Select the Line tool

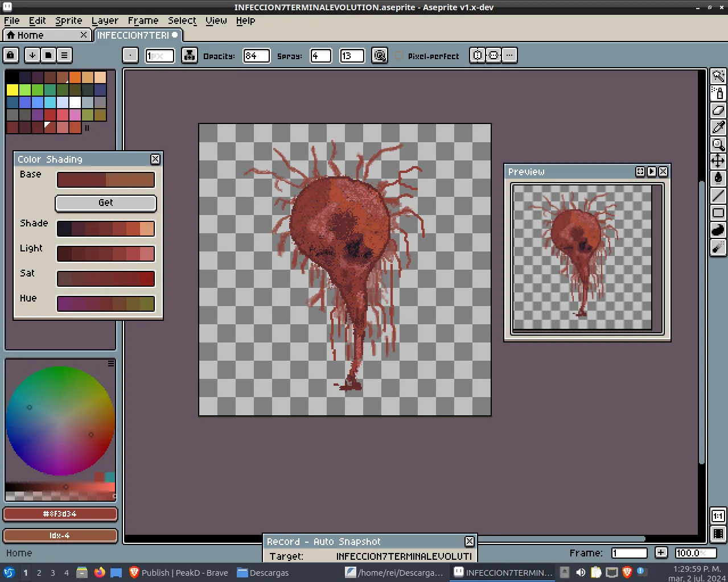click(x=718, y=196)
